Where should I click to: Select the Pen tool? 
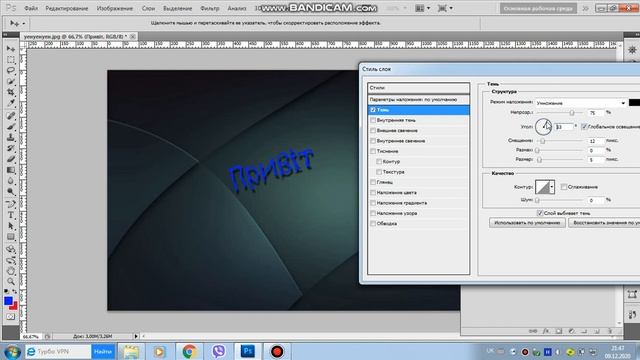11,204
